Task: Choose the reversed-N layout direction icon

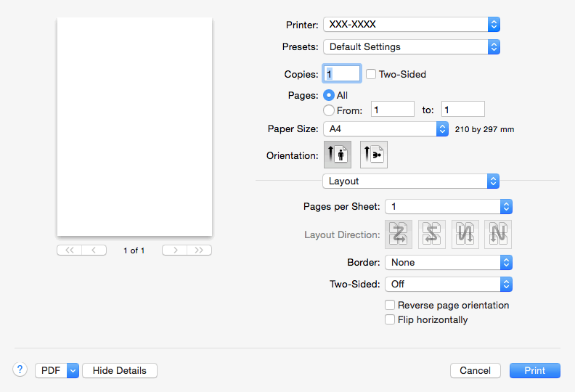Action: (x=465, y=234)
